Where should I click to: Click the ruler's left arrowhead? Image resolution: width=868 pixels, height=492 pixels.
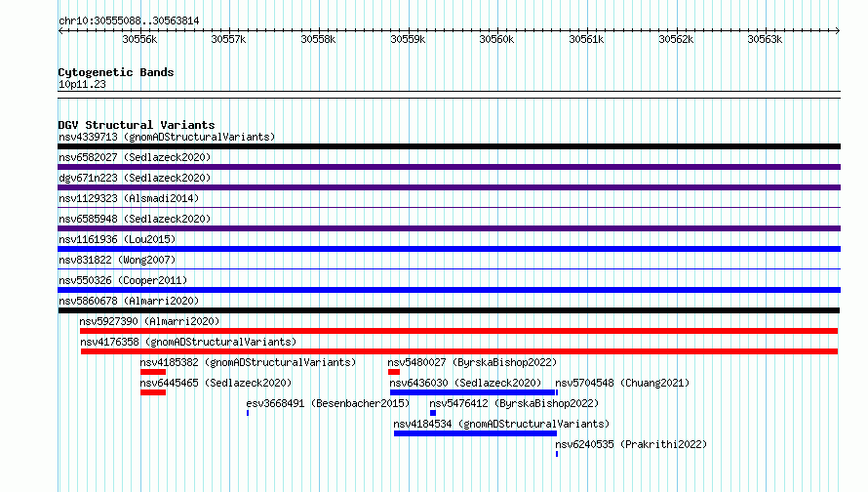60,30
